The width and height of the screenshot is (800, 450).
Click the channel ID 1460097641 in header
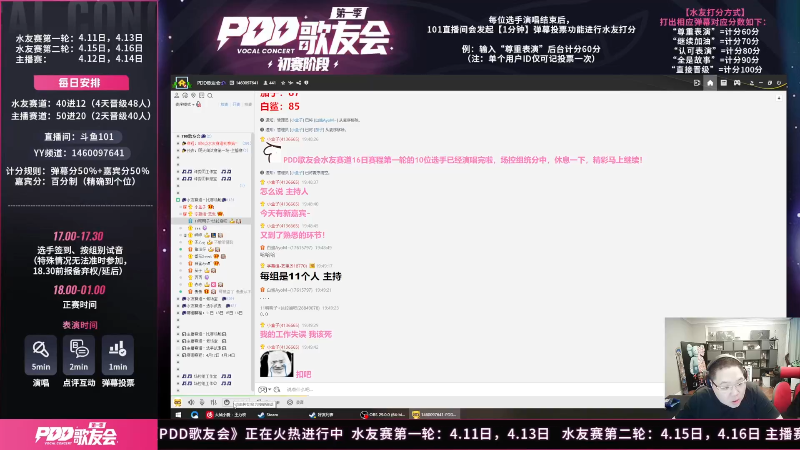pos(246,83)
